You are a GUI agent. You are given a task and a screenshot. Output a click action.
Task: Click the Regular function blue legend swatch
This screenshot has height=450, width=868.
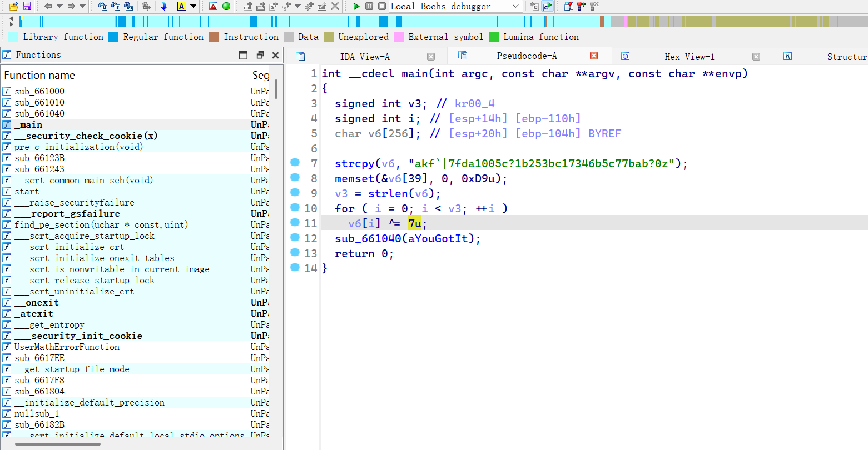[x=113, y=37]
